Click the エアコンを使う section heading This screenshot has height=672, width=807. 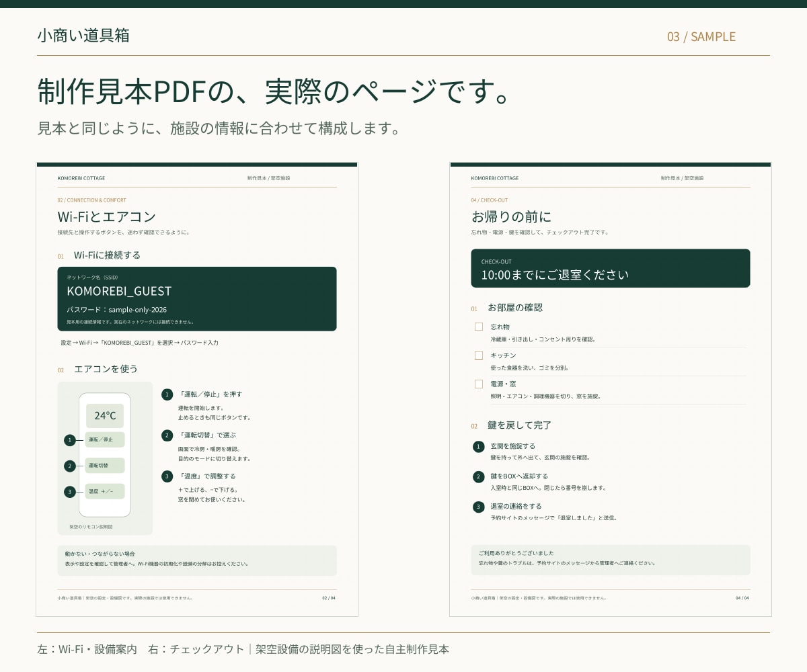106,369
